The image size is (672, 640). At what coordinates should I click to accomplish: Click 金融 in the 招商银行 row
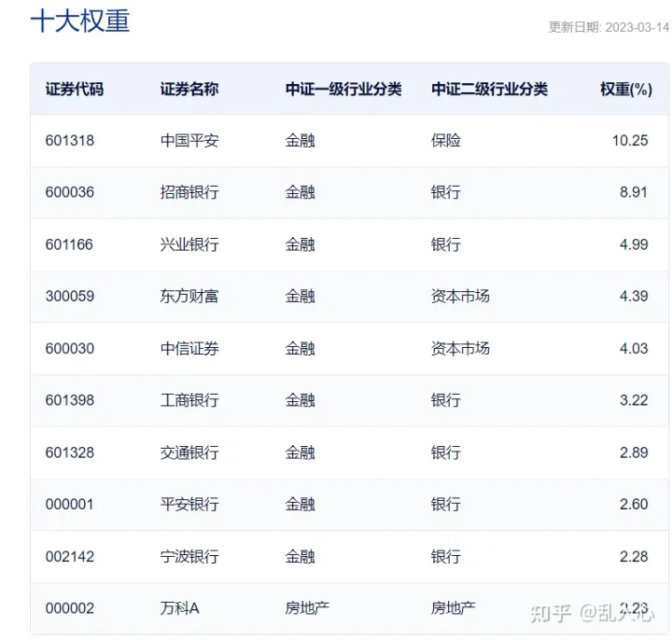(x=300, y=192)
